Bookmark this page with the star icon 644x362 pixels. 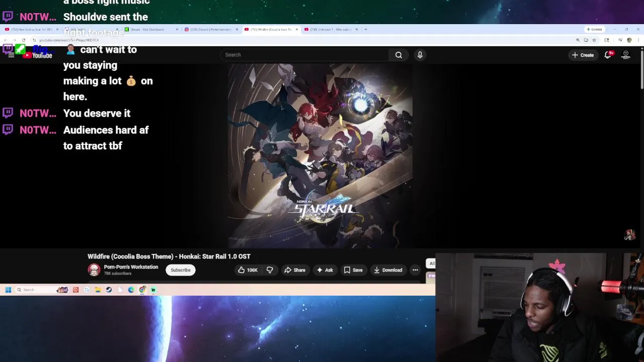(x=594, y=40)
